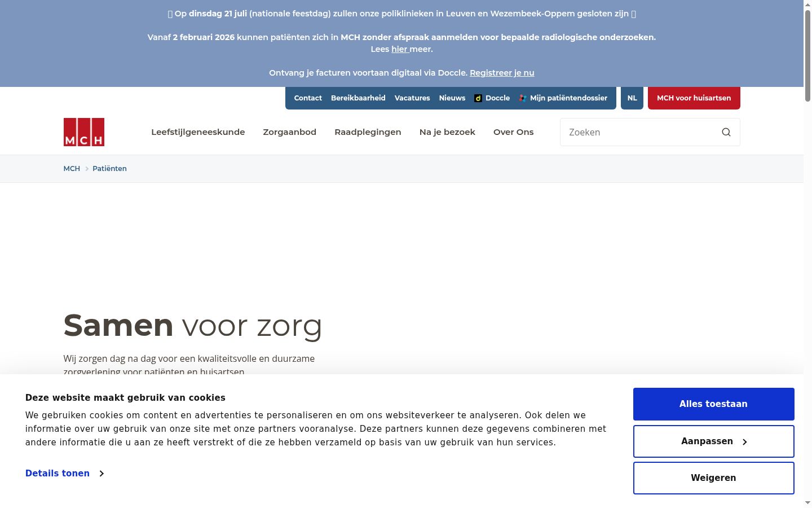This screenshot has height=508, width=812.
Task: Open the Over Ons menu
Action: click(x=513, y=132)
